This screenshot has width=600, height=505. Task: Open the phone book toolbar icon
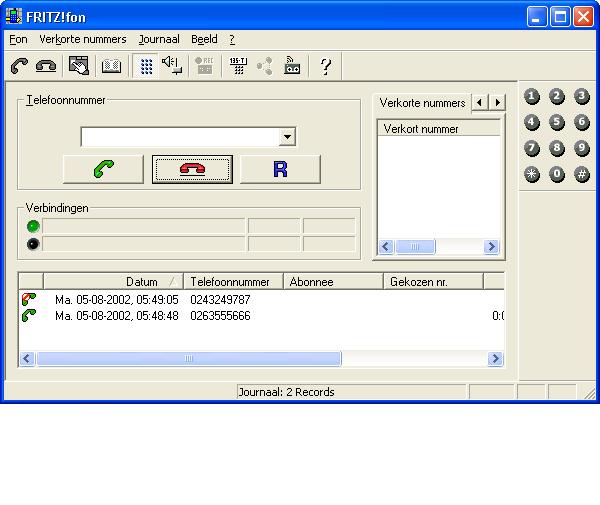coord(111,66)
